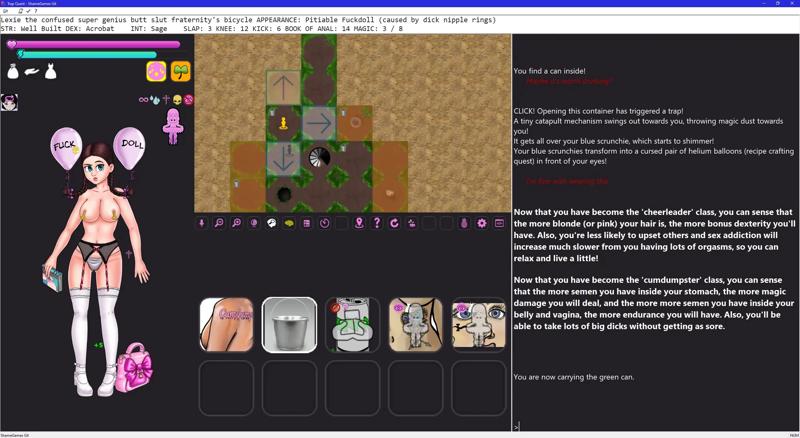Click the microphone icon in the map toolbar

click(x=202, y=223)
